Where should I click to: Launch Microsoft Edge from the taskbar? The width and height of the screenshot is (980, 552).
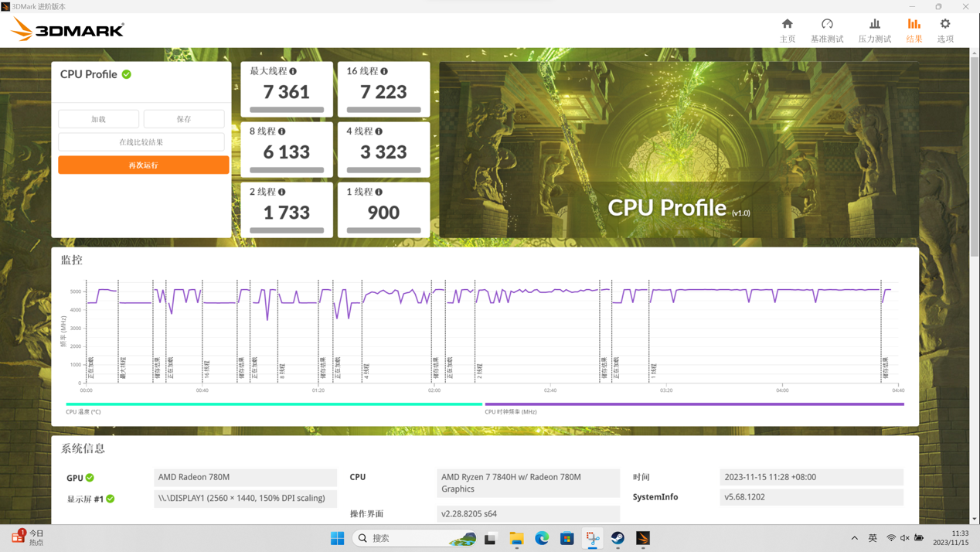(542, 538)
